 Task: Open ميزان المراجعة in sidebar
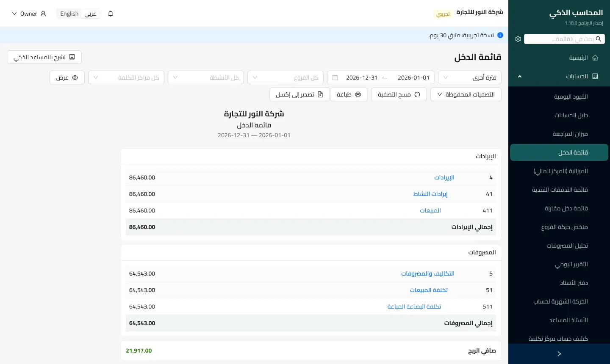point(559,134)
